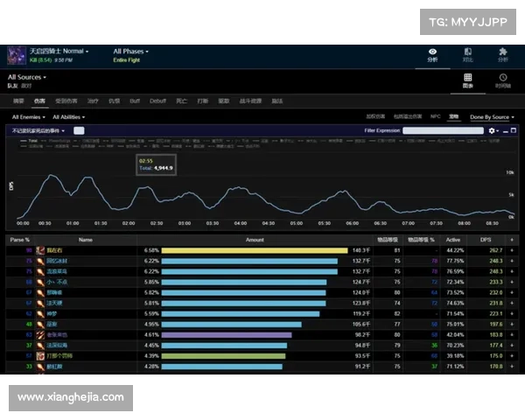Viewport: 525px width, 420px height.
Task: Minimize the graph panel with the dash icon
Action: coord(506,131)
